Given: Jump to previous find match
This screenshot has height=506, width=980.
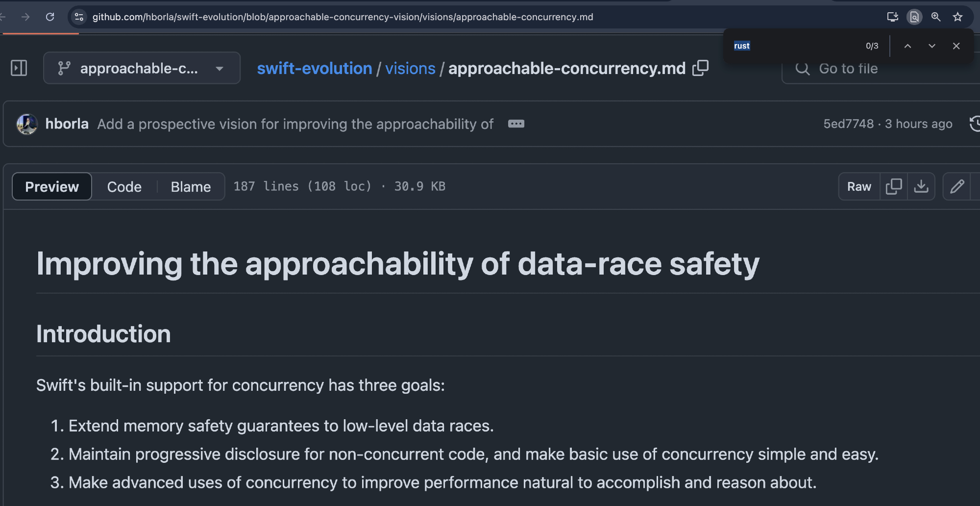Looking at the screenshot, I should (x=907, y=46).
